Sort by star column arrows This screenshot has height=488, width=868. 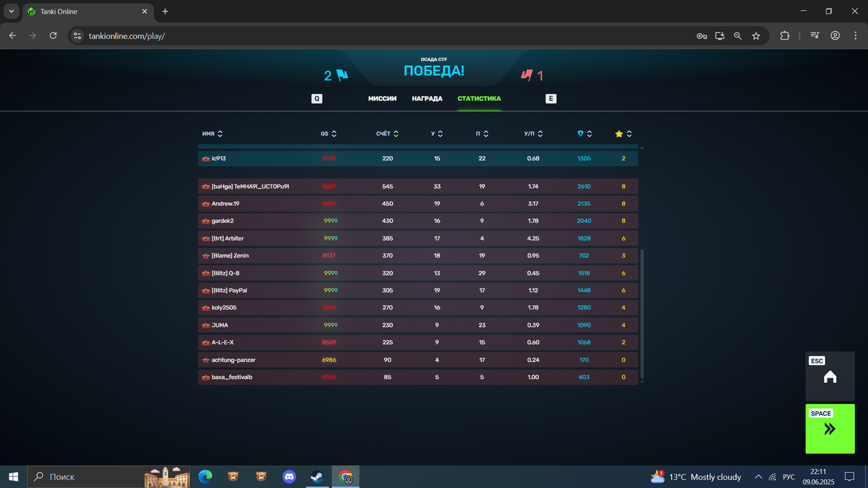(x=629, y=134)
